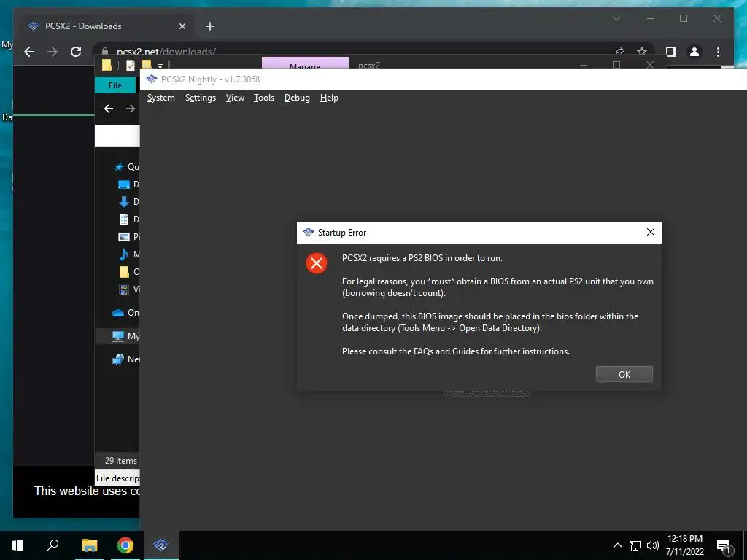This screenshot has width=747, height=560.
Task: Open the Windows Start menu
Action: (x=18, y=545)
